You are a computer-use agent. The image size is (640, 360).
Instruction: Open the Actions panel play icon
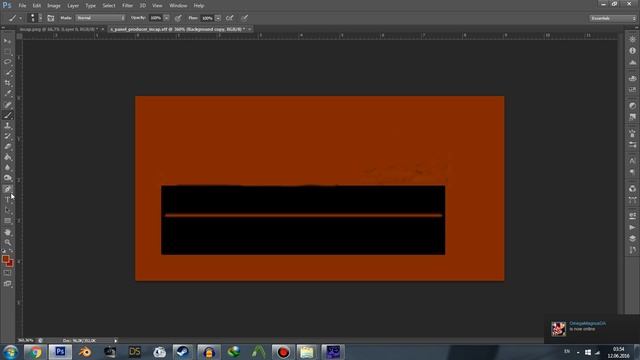[632, 228]
